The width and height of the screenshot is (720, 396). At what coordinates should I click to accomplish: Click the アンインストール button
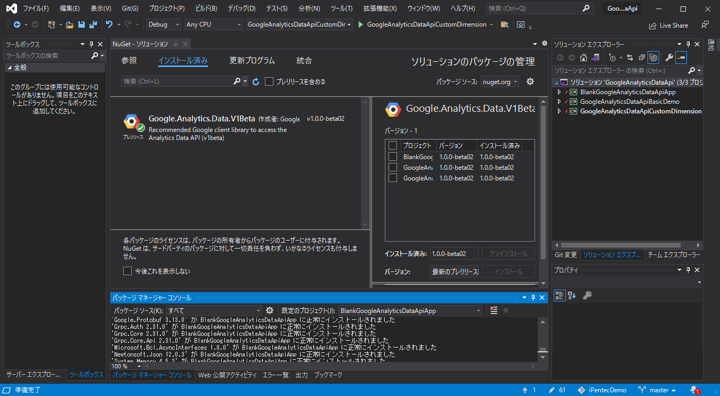(508, 254)
